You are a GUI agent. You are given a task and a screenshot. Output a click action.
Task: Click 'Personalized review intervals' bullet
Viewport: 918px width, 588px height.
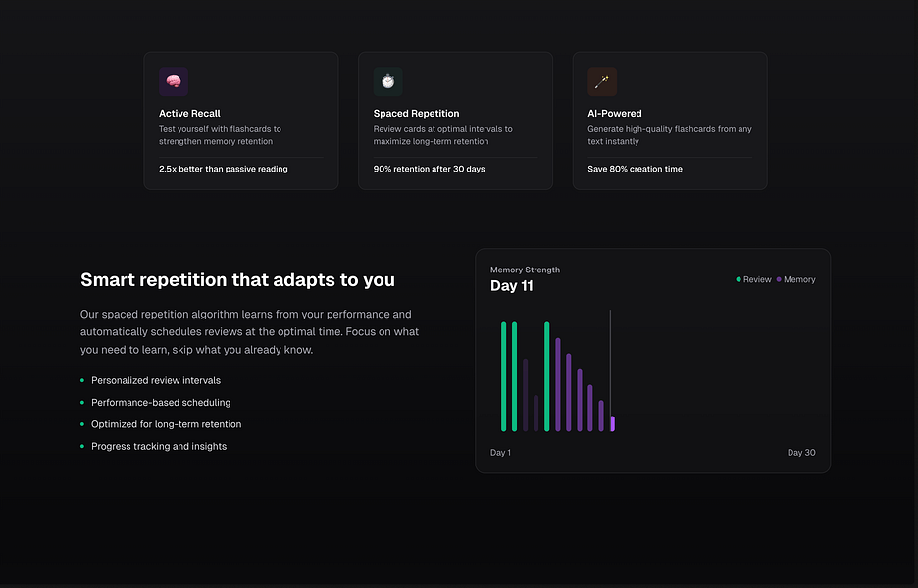click(156, 380)
